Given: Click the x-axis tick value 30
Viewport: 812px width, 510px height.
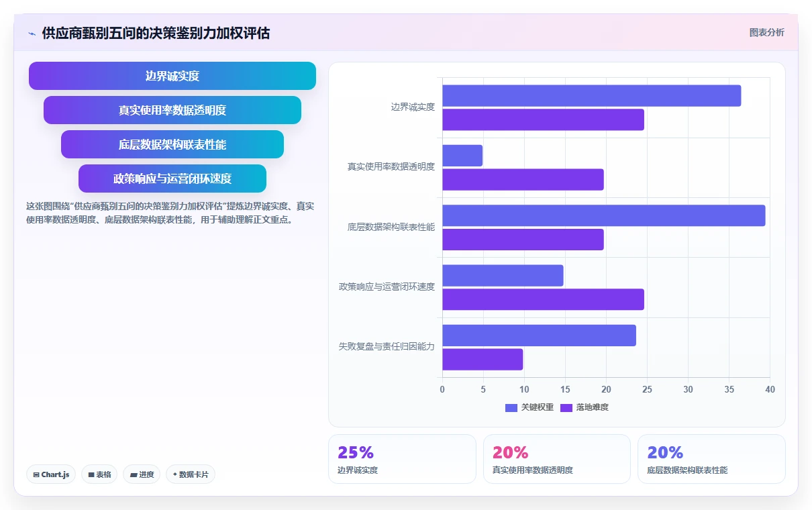Looking at the screenshot, I should 688,389.
